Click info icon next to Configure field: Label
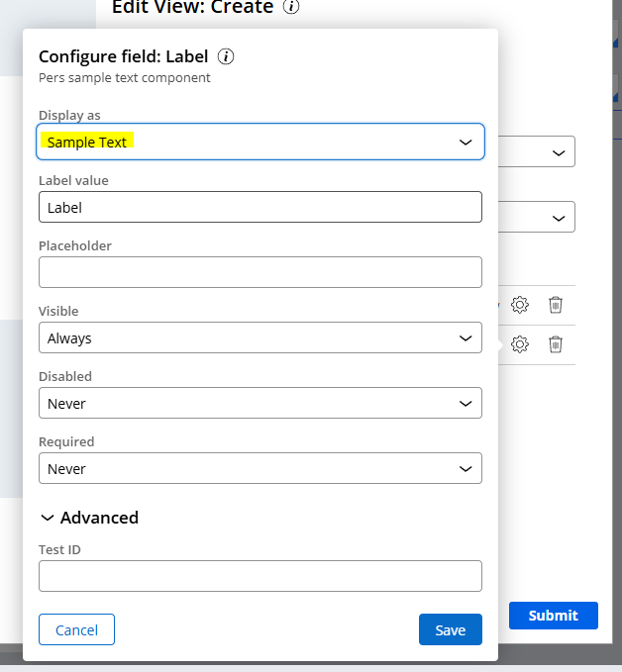 point(226,56)
